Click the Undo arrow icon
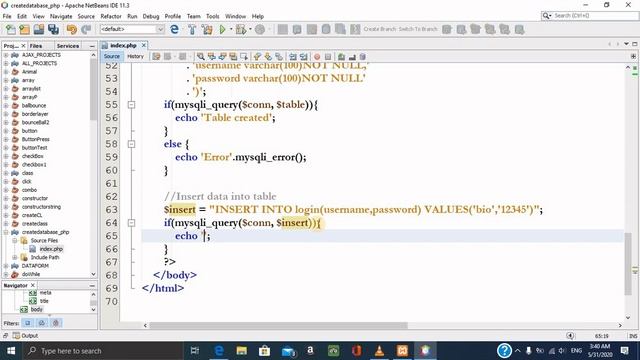The image size is (640, 360). pyautogui.click(x=72, y=29)
